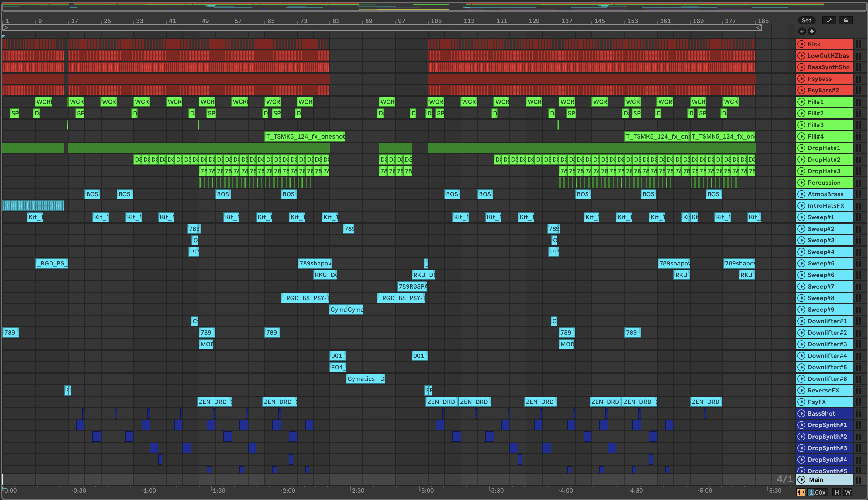Image resolution: width=868 pixels, height=500 pixels.
Task: Toggle the Lock Envelopes padlock button
Action: tap(846, 21)
